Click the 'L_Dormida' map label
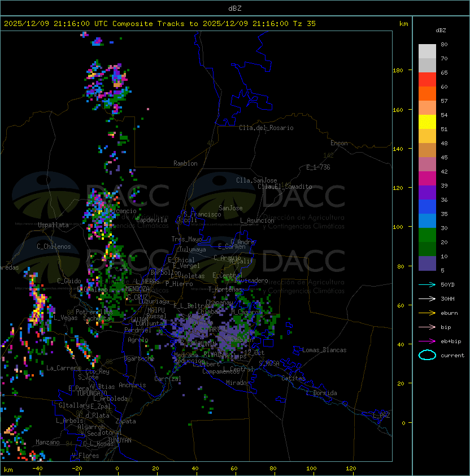Screen dimensions: 470x476 pos(321,393)
